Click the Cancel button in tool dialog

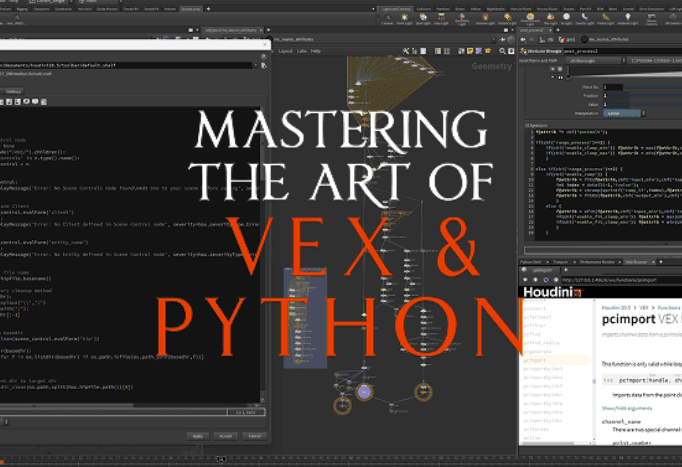click(254, 436)
